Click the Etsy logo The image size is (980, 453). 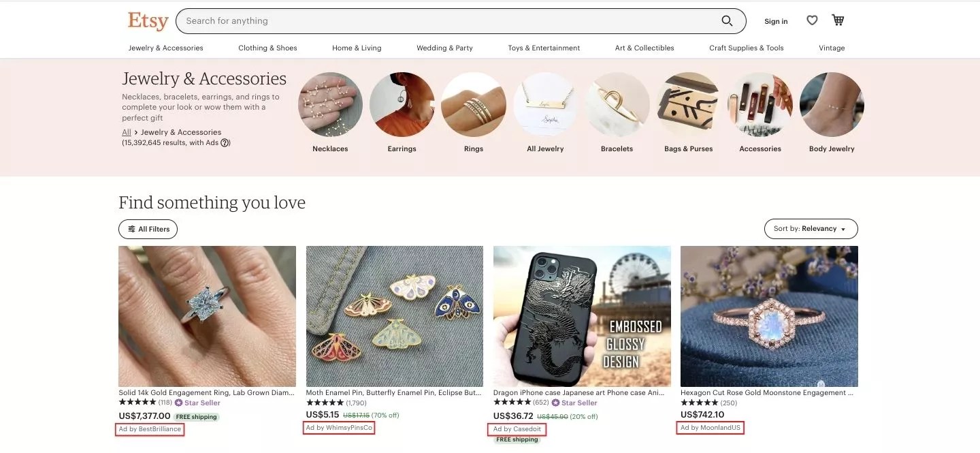[148, 21]
